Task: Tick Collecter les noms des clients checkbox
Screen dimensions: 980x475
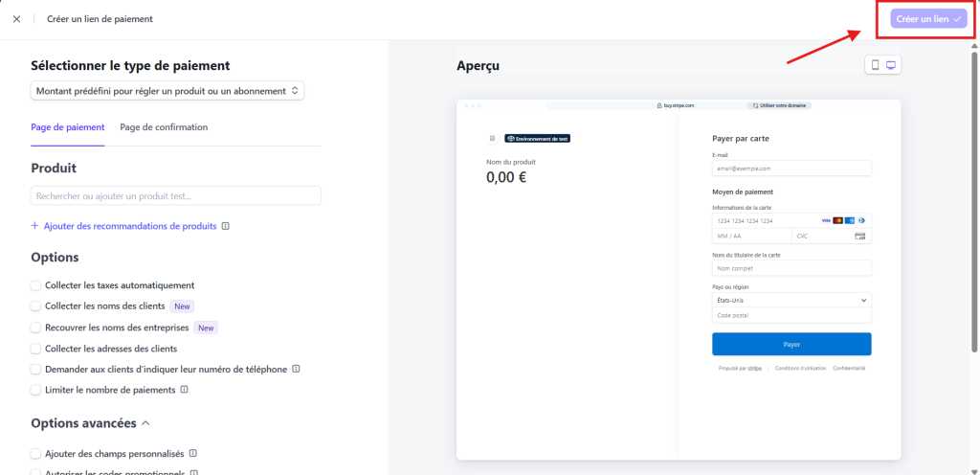Action: coord(36,306)
